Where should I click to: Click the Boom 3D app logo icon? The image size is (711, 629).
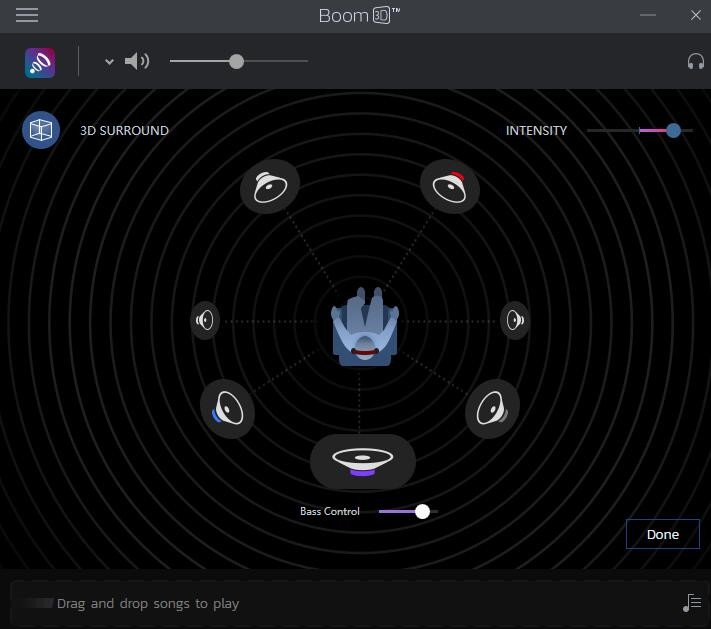[x=40, y=62]
